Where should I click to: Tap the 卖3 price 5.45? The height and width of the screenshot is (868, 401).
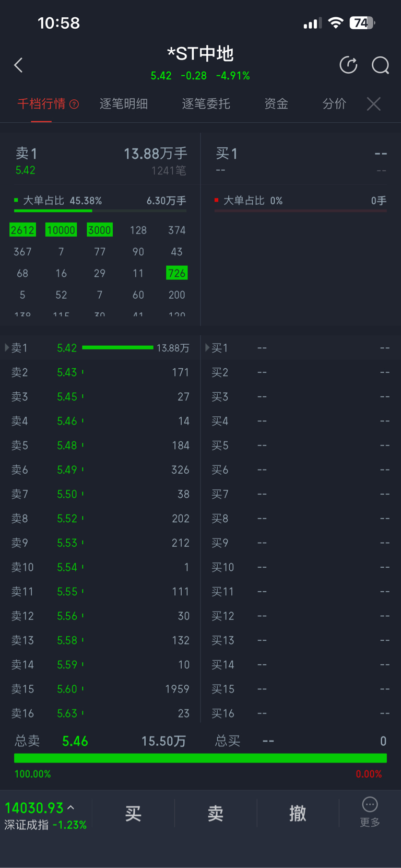click(67, 397)
